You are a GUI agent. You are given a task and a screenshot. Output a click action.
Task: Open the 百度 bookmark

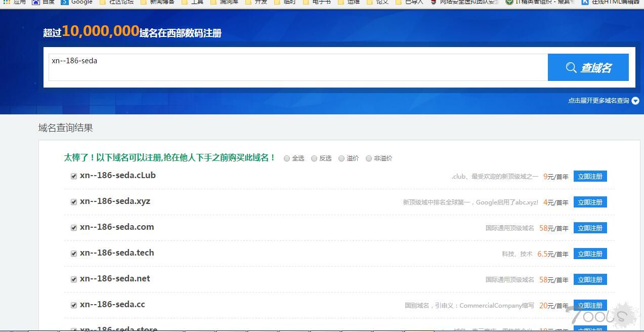coord(44,2)
